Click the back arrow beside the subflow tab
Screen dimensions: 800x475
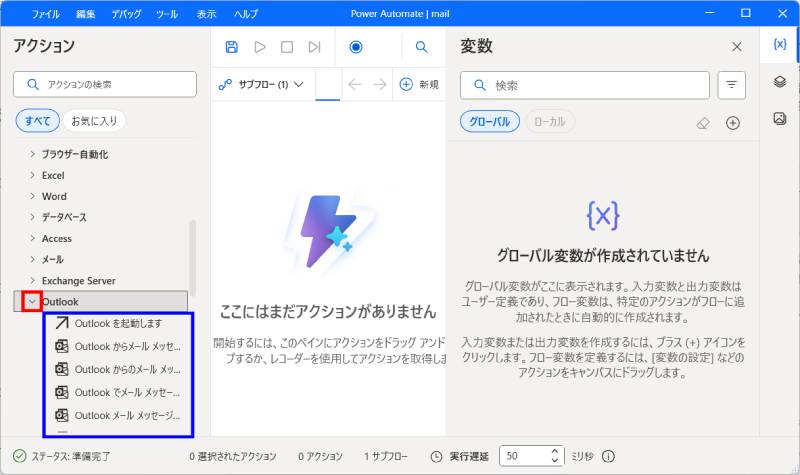(x=355, y=84)
